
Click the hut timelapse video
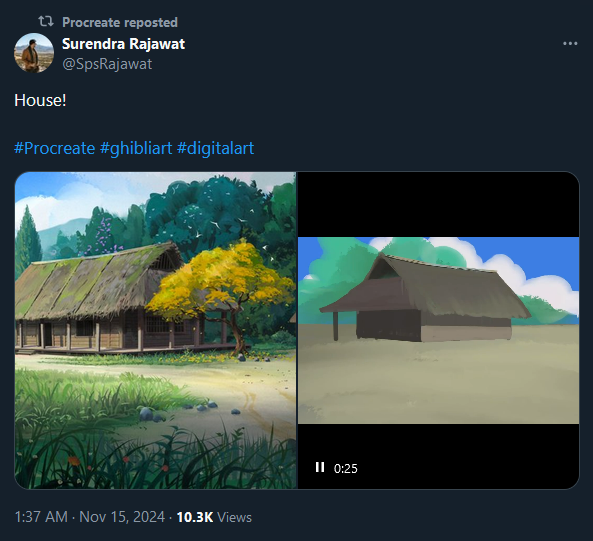coord(438,330)
